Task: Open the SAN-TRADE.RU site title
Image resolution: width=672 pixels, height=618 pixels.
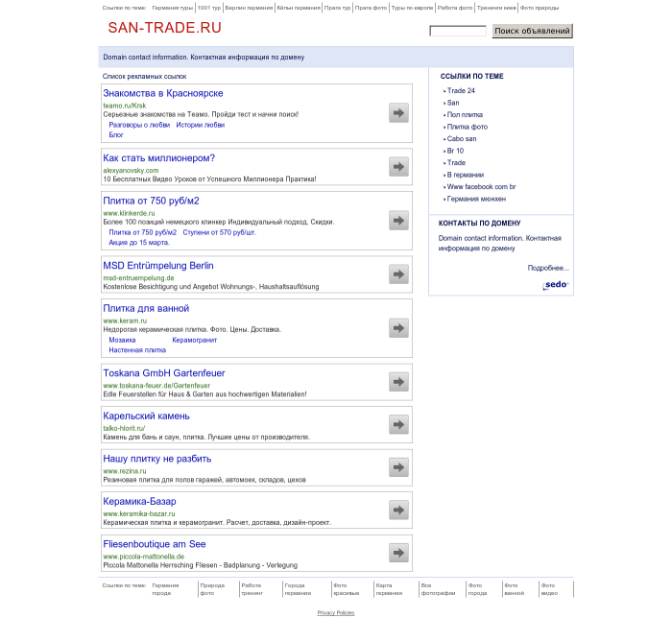Action: click(x=157, y=29)
